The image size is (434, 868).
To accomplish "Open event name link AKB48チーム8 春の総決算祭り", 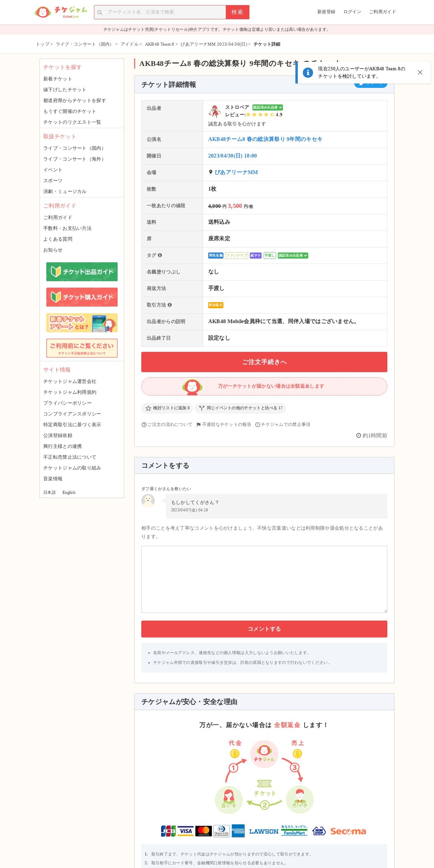I will 265,139.
